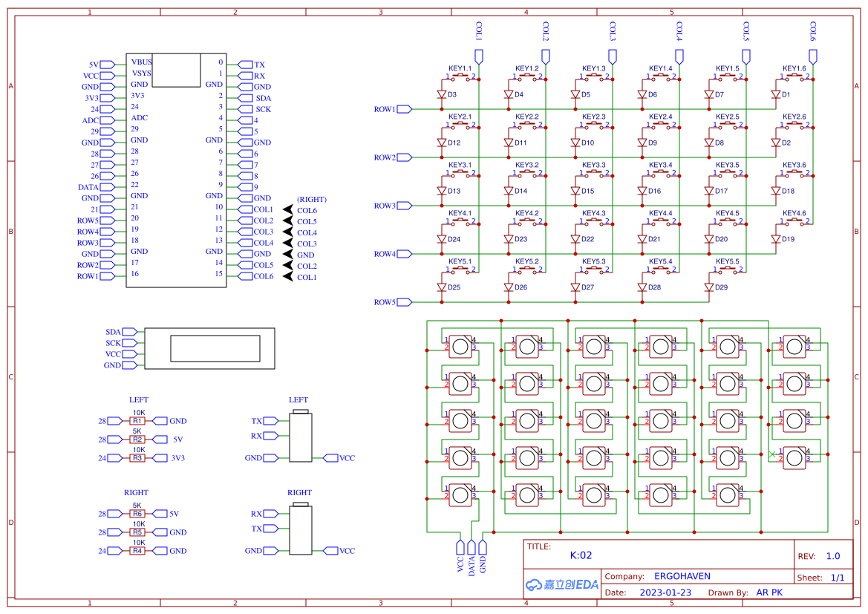Select resistor R1 labeled 10K
868x614 pixels.
point(138,420)
